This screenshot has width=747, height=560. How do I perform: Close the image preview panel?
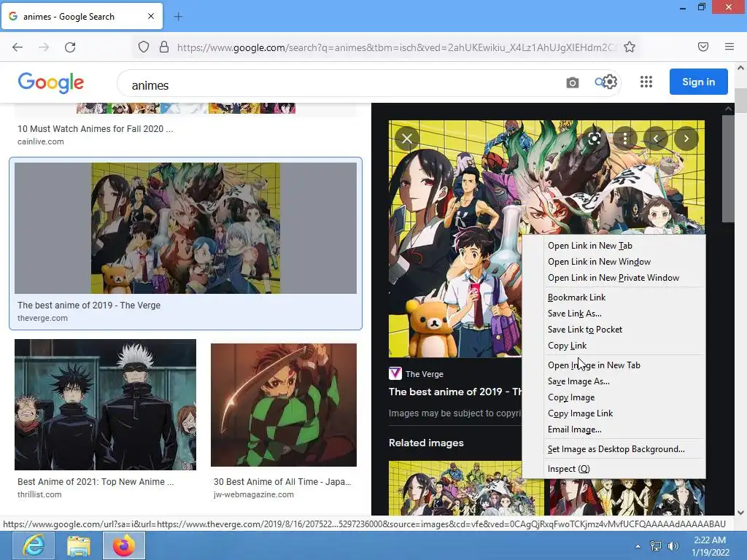coord(407,139)
